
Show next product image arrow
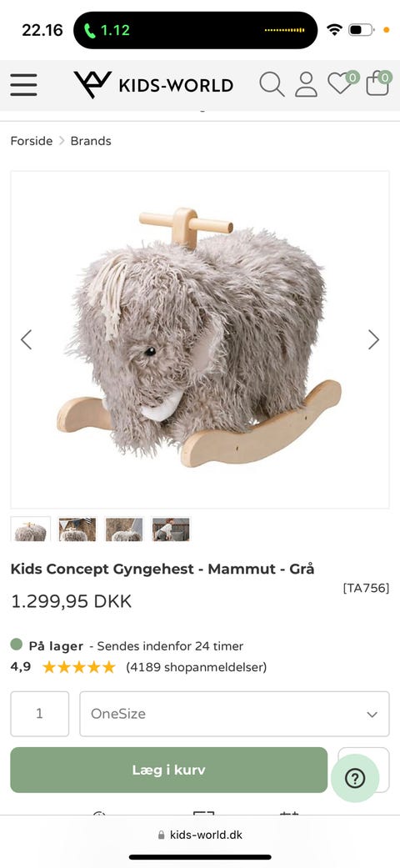[374, 340]
